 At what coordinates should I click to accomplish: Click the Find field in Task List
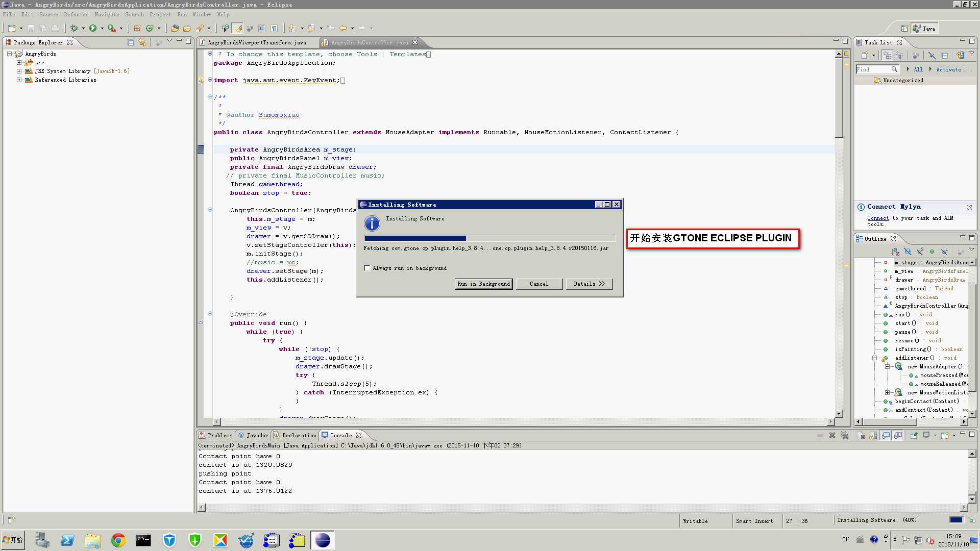pyautogui.click(x=877, y=69)
